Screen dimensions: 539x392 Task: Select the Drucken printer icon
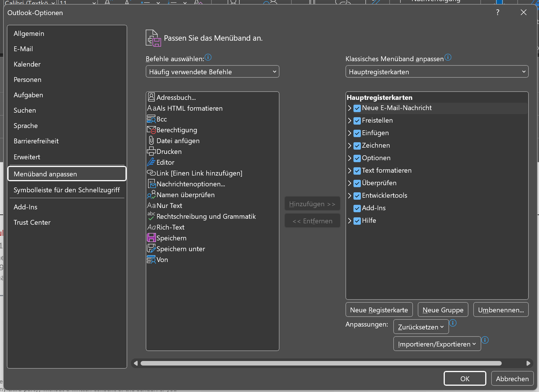pos(151,151)
